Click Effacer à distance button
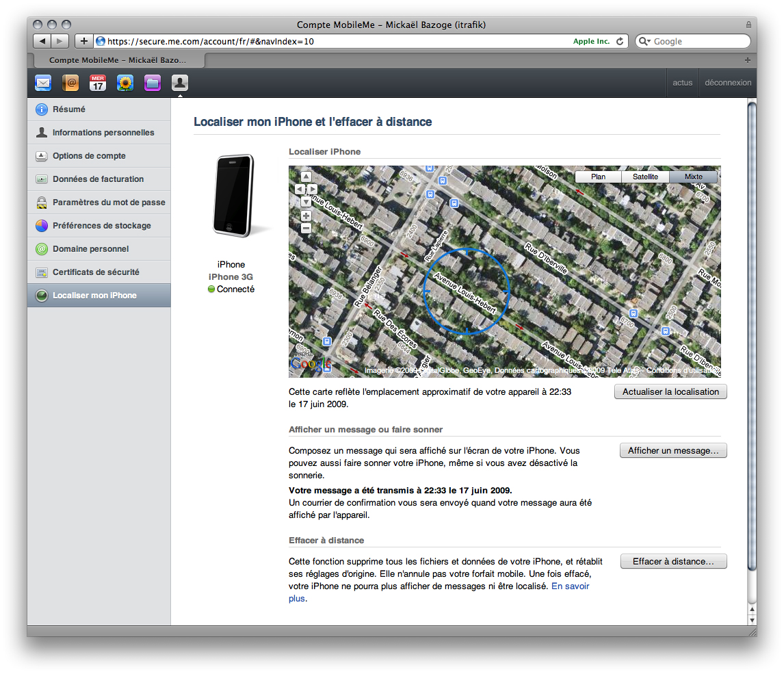Viewport: 784px width, 674px height. coord(673,562)
